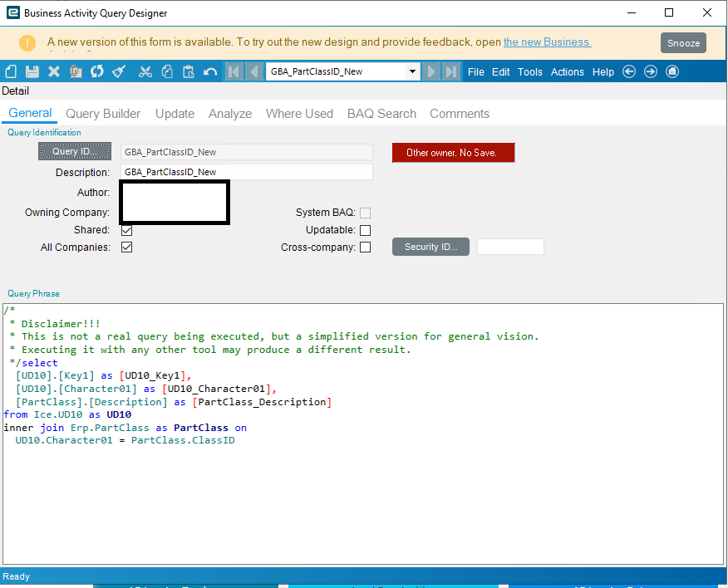Switch to the Query Builder tab
The width and height of the screenshot is (728, 588).
(103, 114)
